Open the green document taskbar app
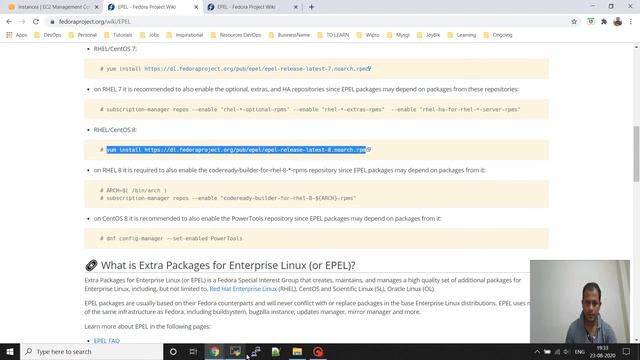Image resolution: width=640 pixels, height=360 pixels. point(276,351)
